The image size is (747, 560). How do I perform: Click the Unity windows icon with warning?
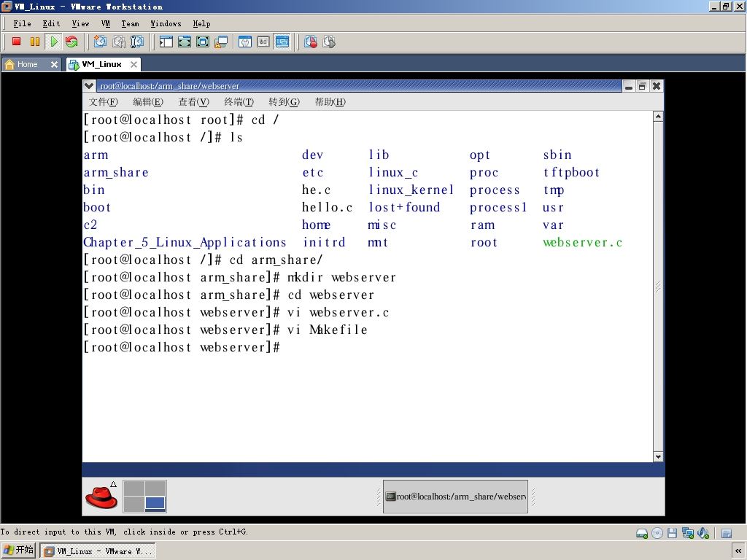221,42
